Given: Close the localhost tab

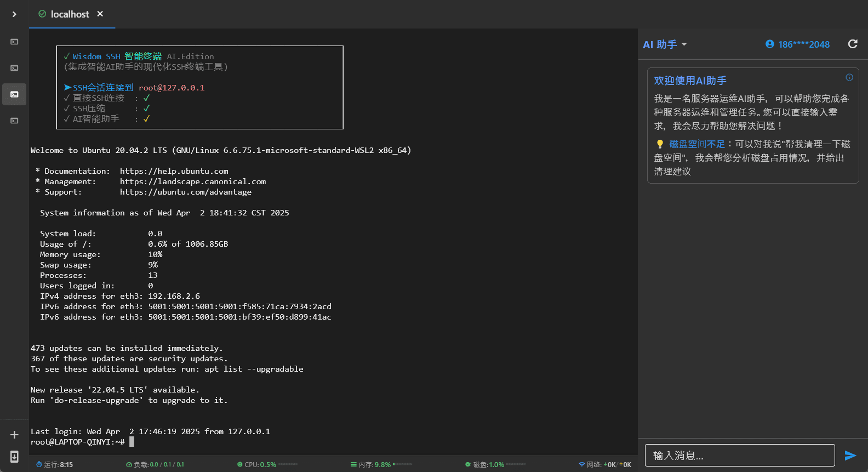Looking at the screenshot, I should click(100, 14).
